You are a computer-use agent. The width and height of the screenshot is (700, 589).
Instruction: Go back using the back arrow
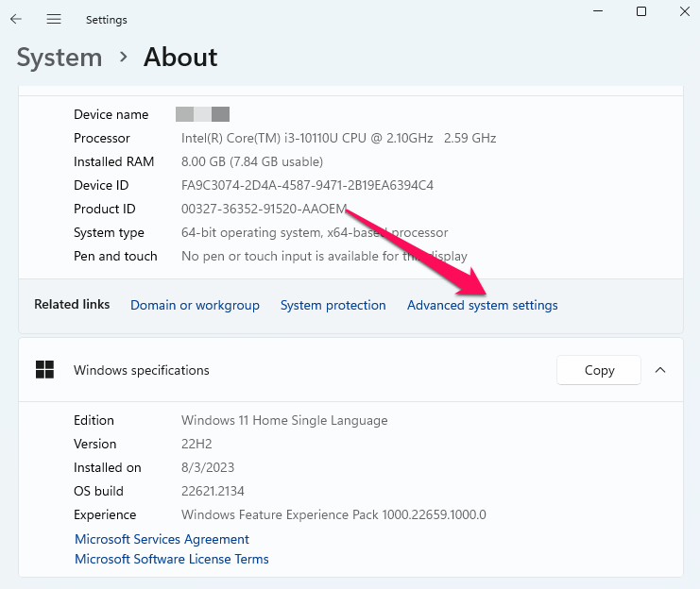click(x=16, y=19)
